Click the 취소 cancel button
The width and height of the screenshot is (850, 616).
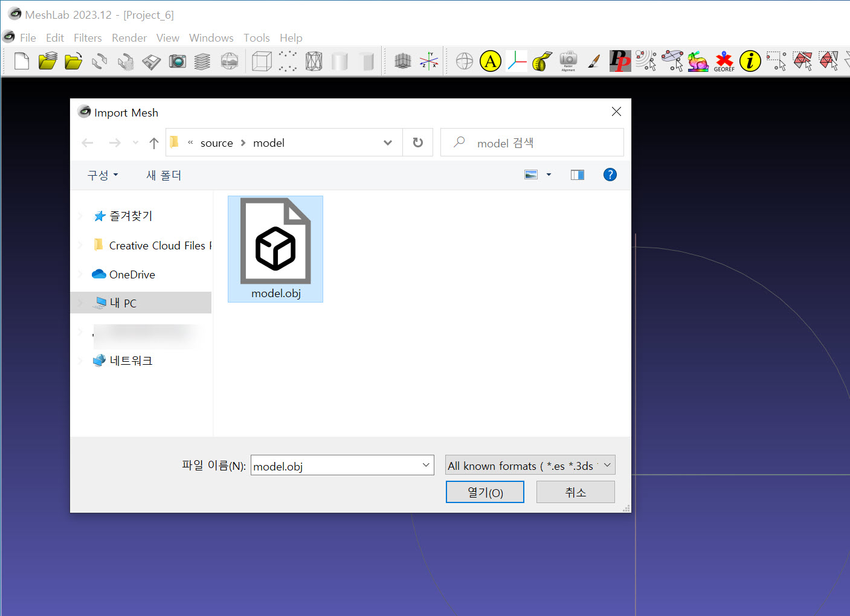pos(576,492)
